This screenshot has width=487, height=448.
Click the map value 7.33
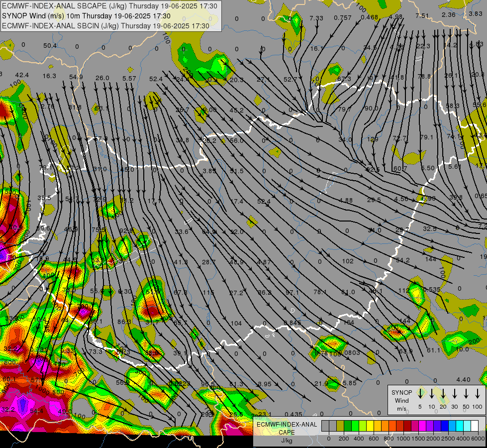tap(316, 18)
